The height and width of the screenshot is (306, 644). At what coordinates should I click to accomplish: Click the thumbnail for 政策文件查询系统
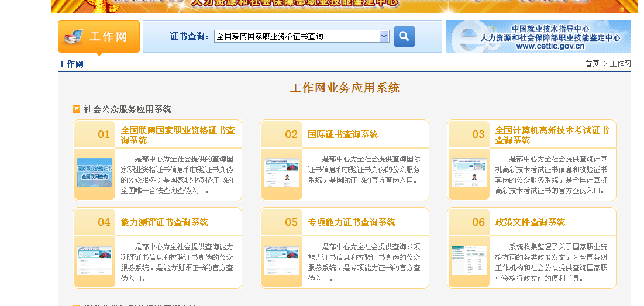(469, 260)
